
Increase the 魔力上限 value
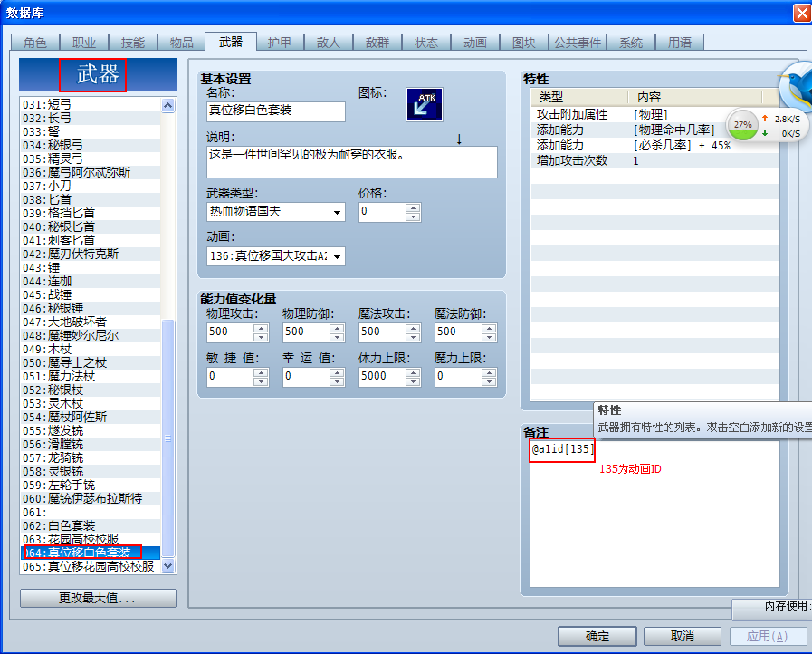point(489,372)
